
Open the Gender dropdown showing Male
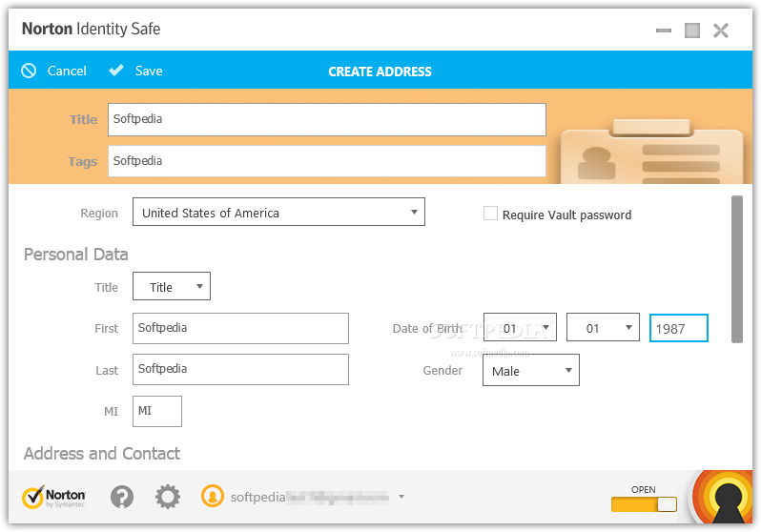(x=531, y=370)
